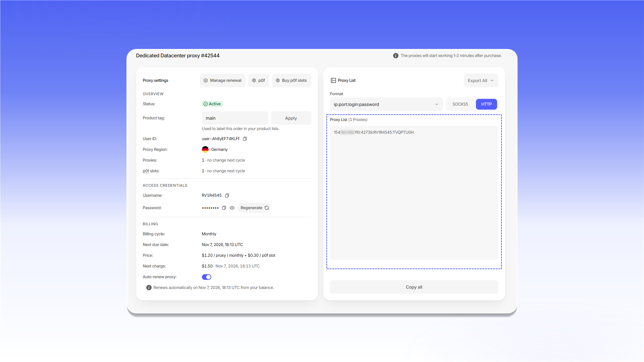644x362 pixels.
Task: Copy all proxies from the list
Action: pyautogui.click(x=414, y=287)
